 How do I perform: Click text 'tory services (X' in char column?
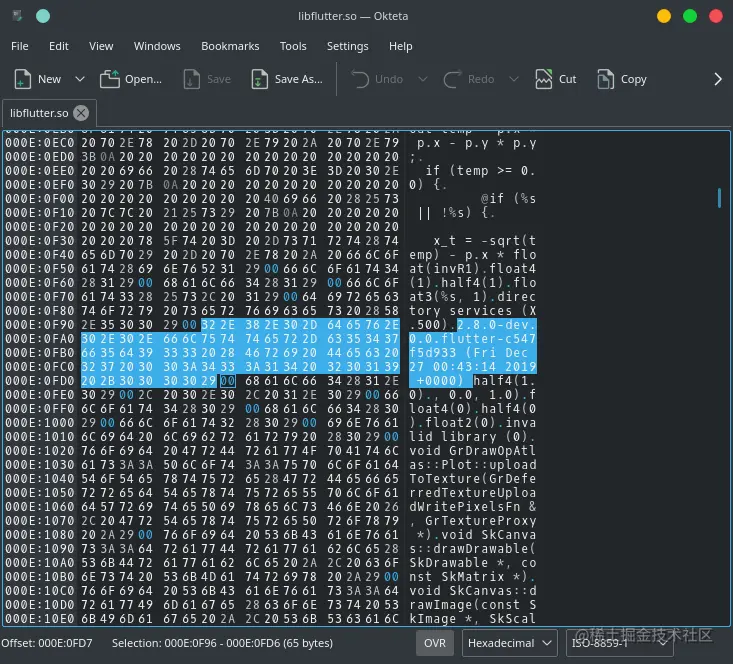tap(473, 310)
